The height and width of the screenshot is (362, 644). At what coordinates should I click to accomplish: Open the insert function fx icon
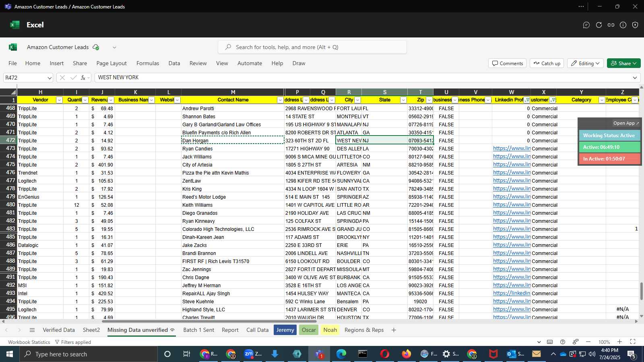coord(83,78)
